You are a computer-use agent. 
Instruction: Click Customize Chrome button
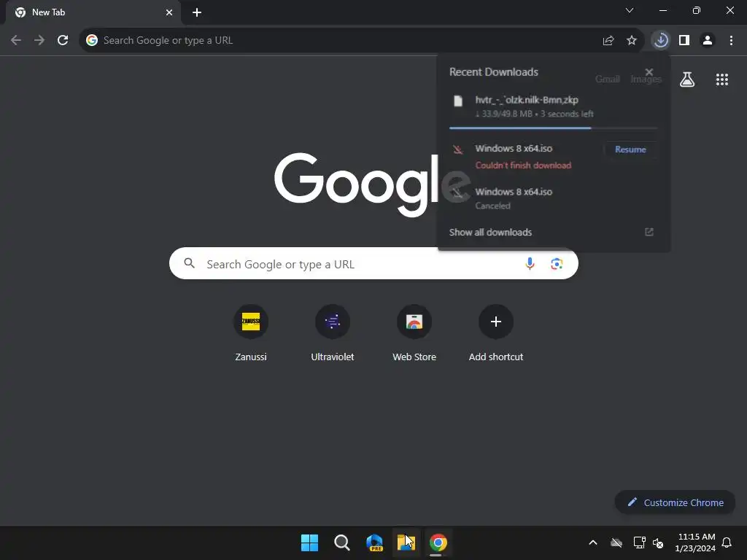pyautogui.click(x=675, y=502)
